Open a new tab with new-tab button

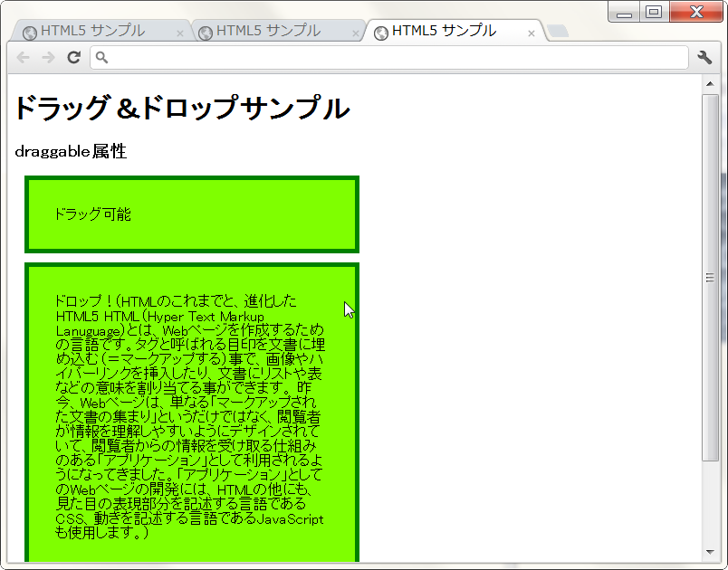pos(558,31)
